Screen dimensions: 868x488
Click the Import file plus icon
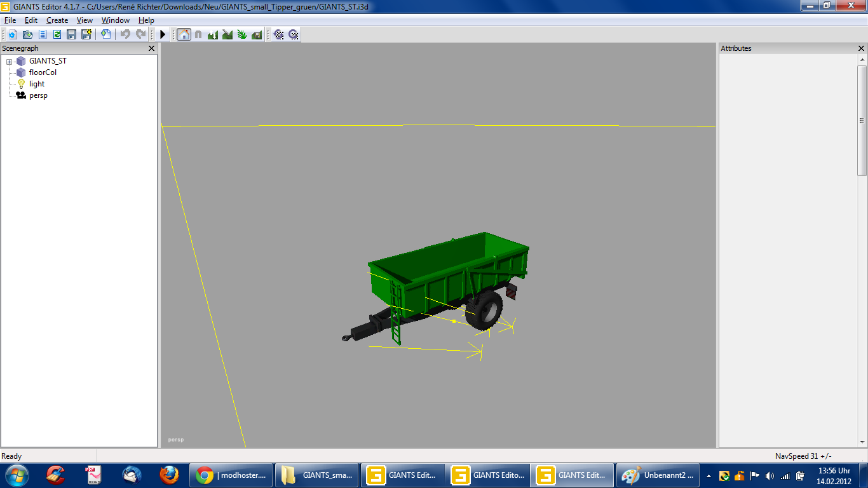105,34
